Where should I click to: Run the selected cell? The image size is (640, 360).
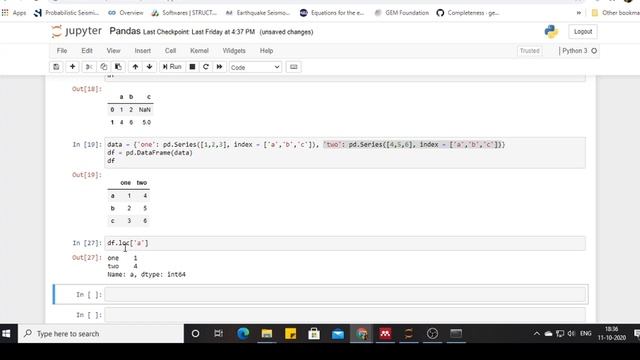pos(172,67)
